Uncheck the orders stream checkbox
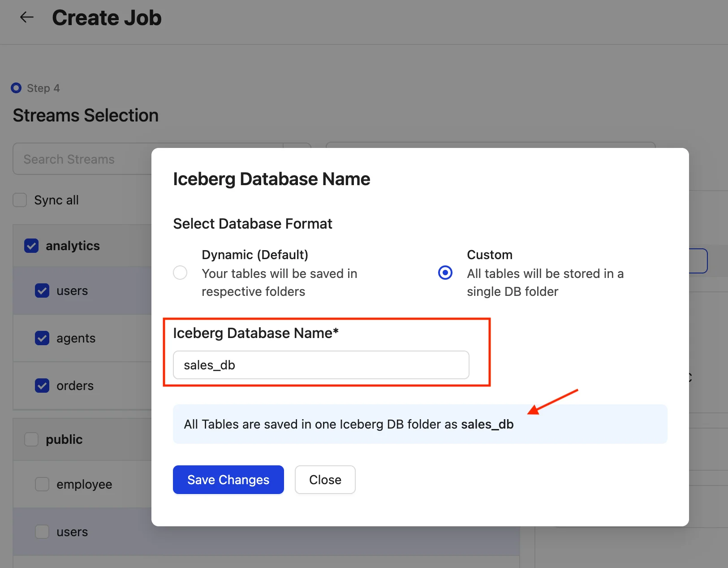 point(42,386)
